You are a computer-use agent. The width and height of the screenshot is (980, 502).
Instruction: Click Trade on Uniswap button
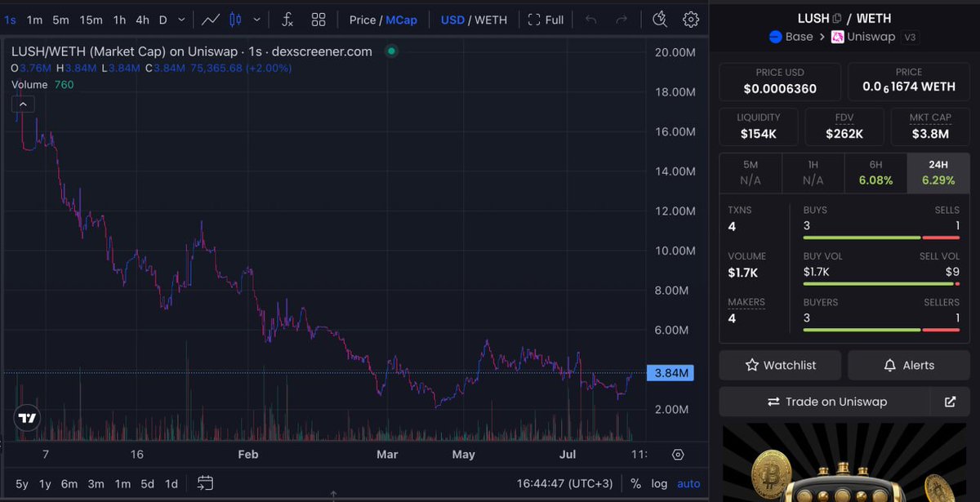(x=825, y=402)
